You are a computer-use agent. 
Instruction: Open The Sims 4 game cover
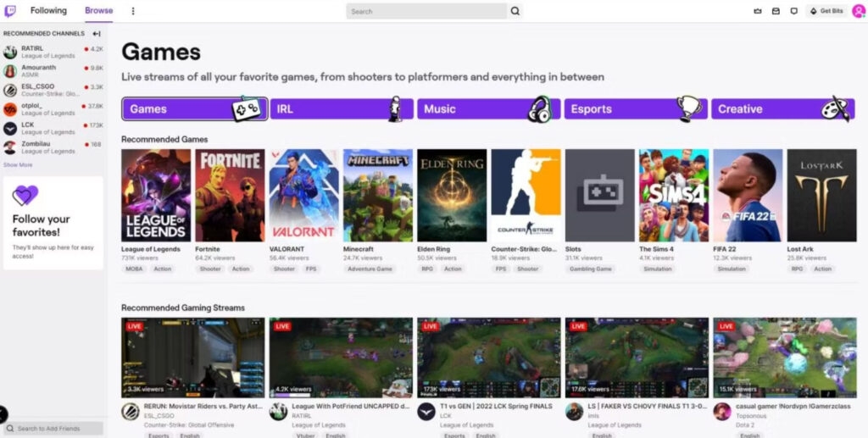tap(674, 195)
